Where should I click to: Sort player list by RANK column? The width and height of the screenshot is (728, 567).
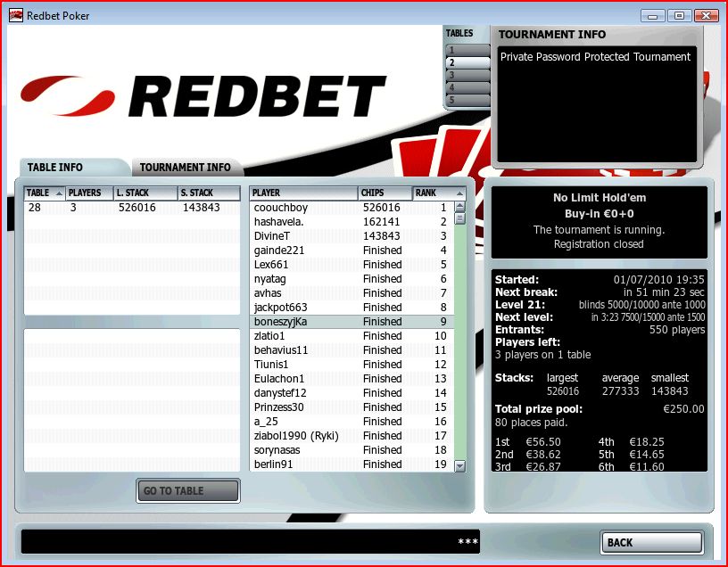point(439,193)
